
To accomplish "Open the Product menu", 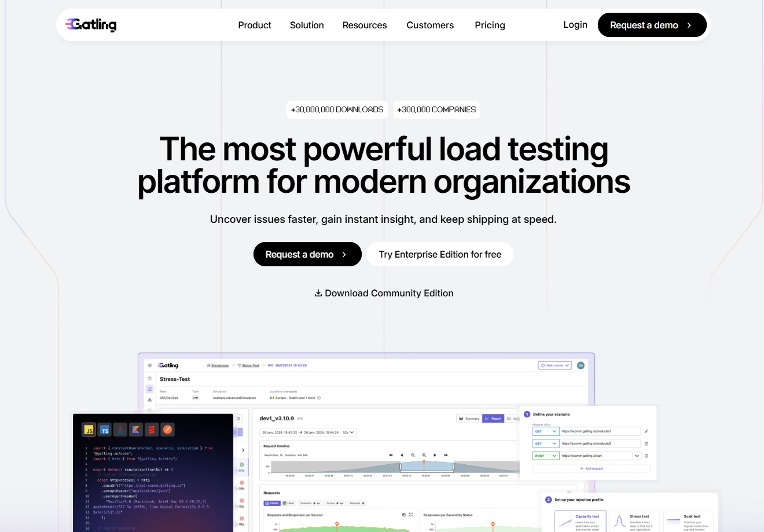I will 255,25.
